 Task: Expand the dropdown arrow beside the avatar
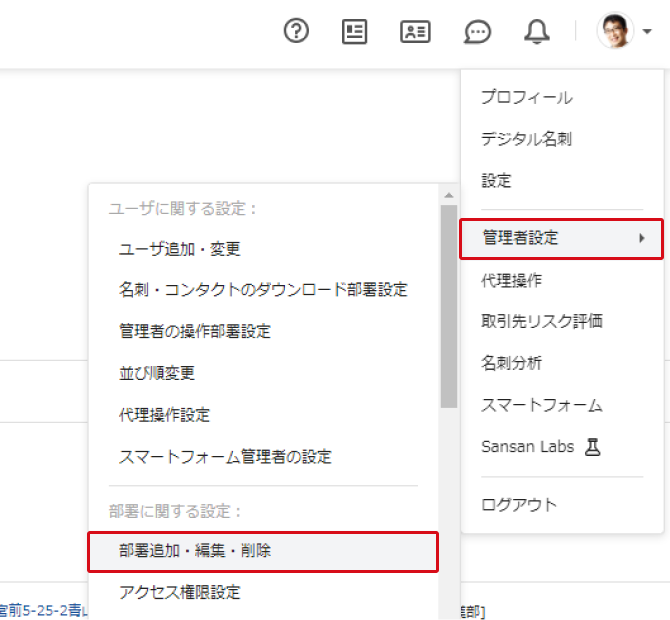tap(648, 32)
